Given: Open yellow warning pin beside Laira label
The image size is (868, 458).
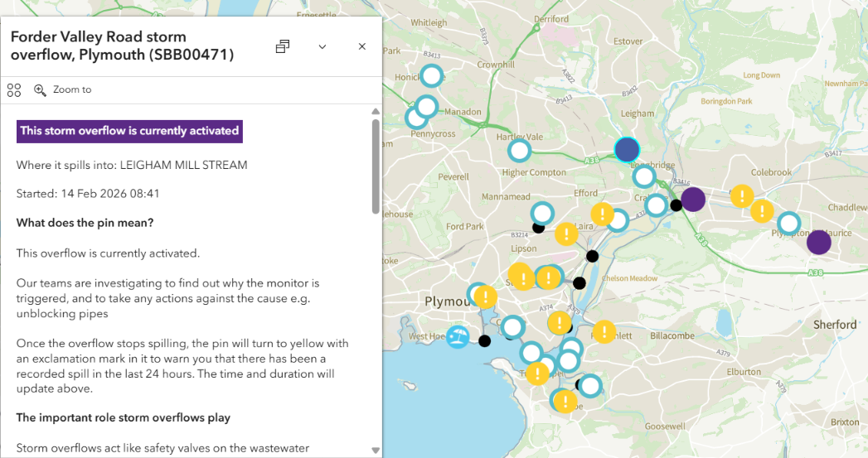Looking at the screenshot, I should tap(566, 234).
